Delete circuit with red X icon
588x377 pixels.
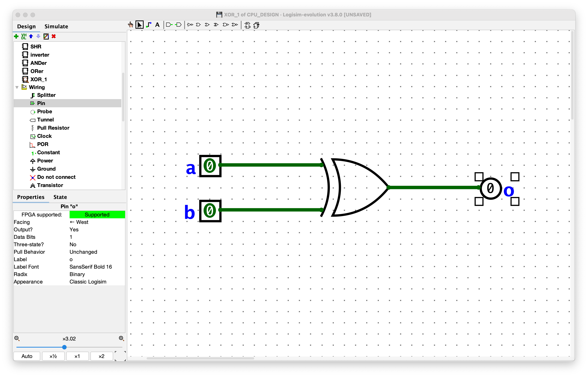(x=54, y=36)
